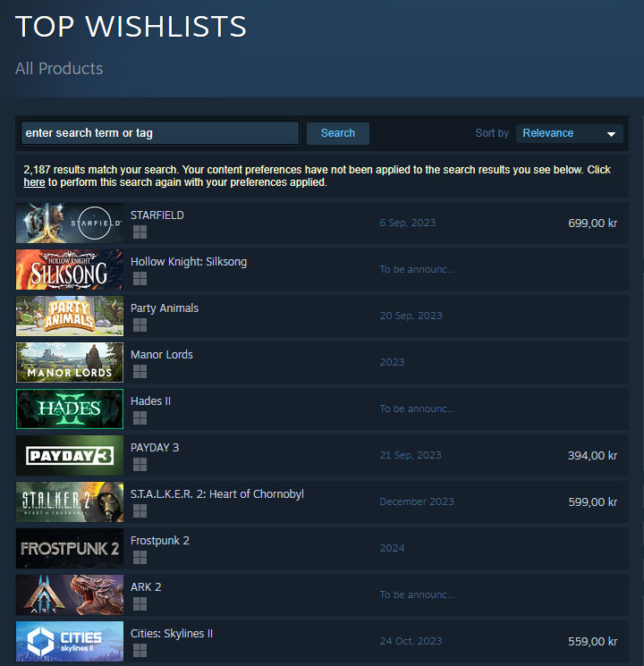Viewport: 644px width, 666px height.
Task: Select the Cities: Skylines II title
Action: click(172, 633)
